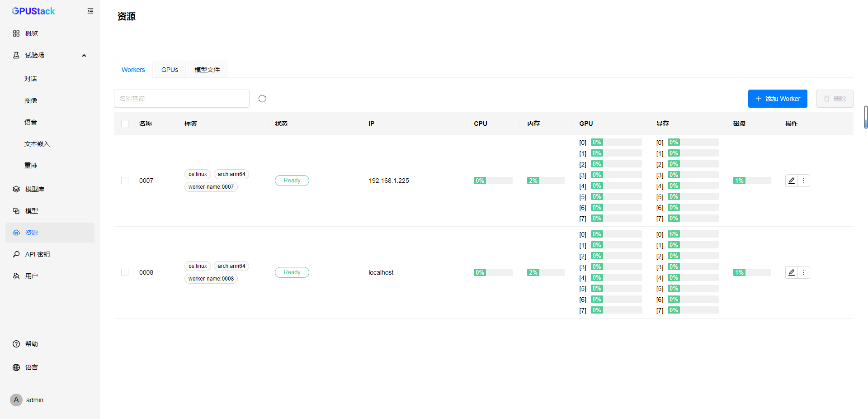Focus the 名称查询 search field
This screenshot has width=868, height=419.
[182, 99]
